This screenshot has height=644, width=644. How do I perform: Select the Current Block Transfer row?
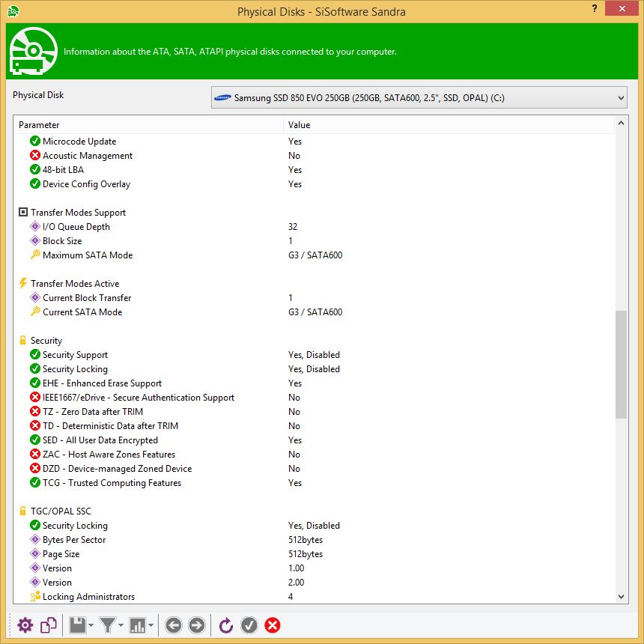[315, 298]
